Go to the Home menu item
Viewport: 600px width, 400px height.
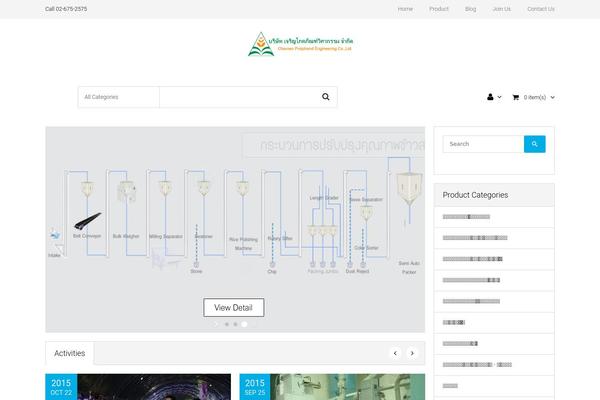[405, 9]
